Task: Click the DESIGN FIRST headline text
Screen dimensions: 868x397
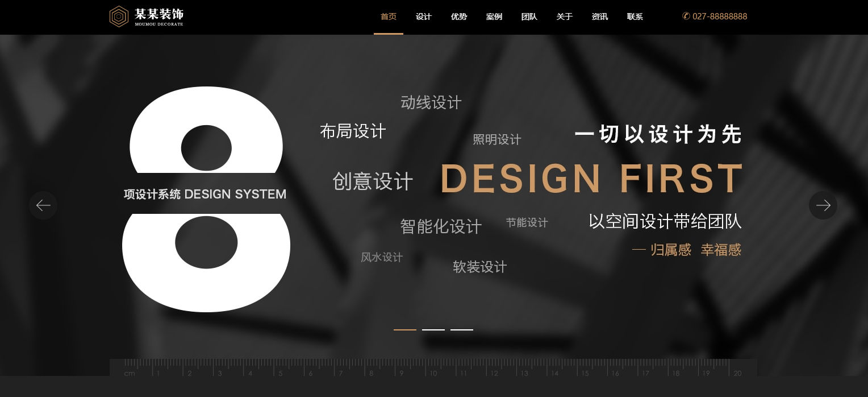Action: (x=591, y=179)
